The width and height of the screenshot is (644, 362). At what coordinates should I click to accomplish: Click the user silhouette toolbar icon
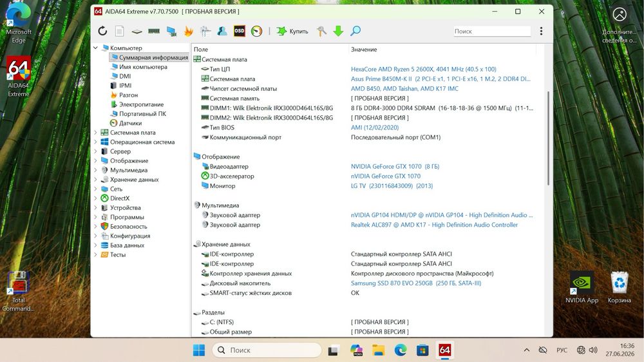click(x=222, y=31)
